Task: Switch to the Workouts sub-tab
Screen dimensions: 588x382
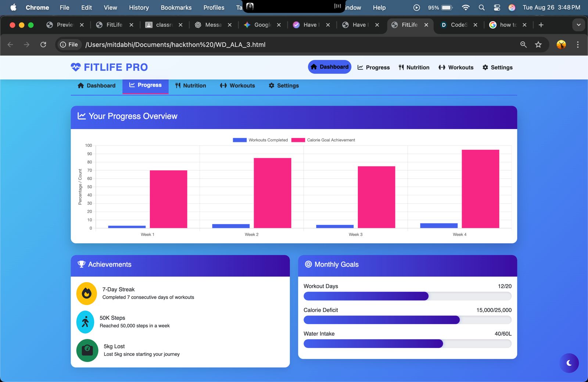Action: click(x=237, y=86)
